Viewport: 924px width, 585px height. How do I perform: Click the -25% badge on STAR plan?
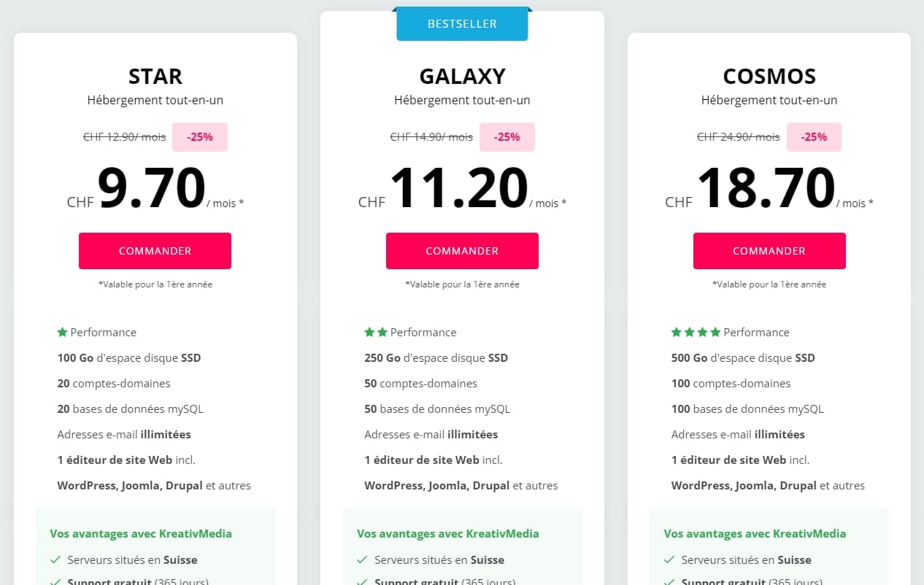coord(200,137)
